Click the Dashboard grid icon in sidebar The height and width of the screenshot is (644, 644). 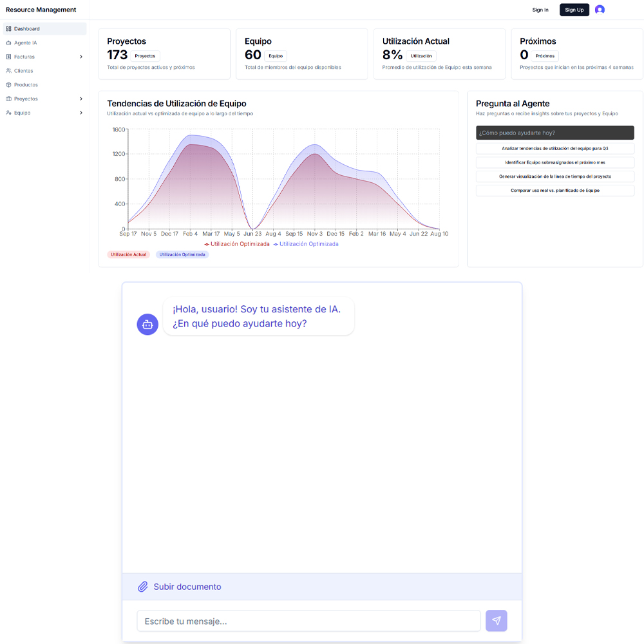point(8,29)
